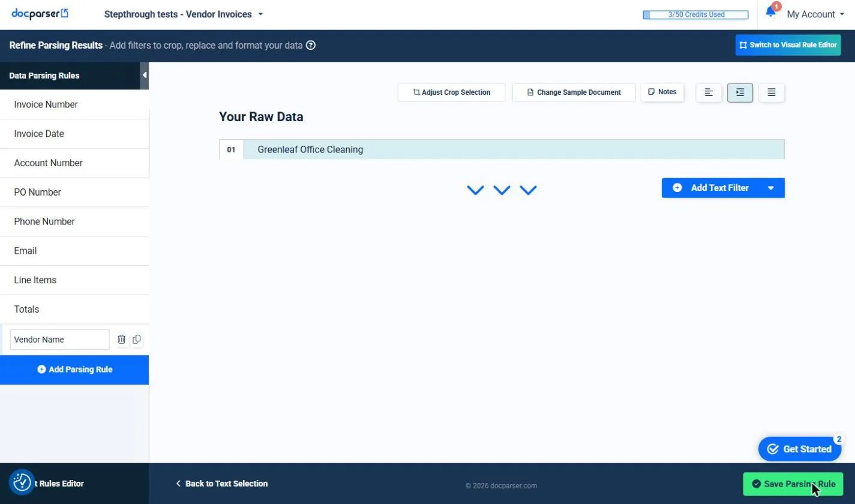855x504 pixels.
Task: Expand the My Account menu
Action: coord(815,14)
